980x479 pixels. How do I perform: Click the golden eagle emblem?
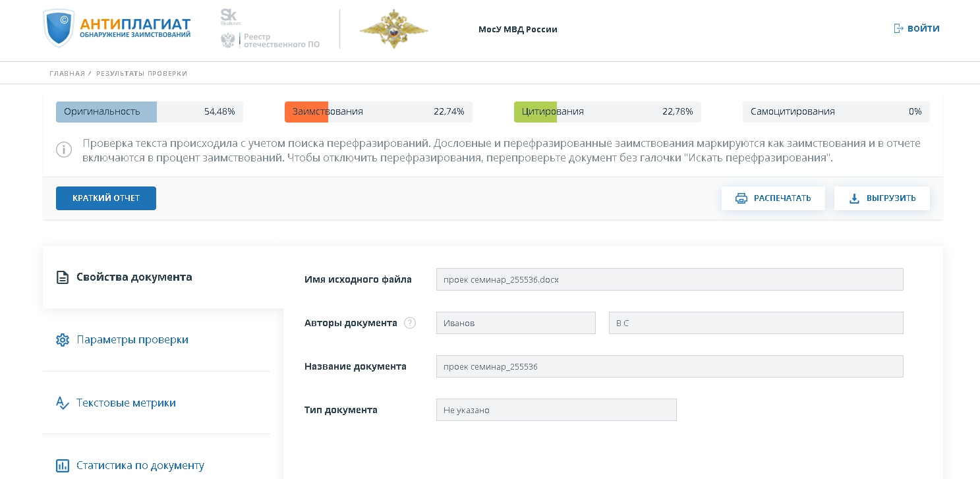393,29
